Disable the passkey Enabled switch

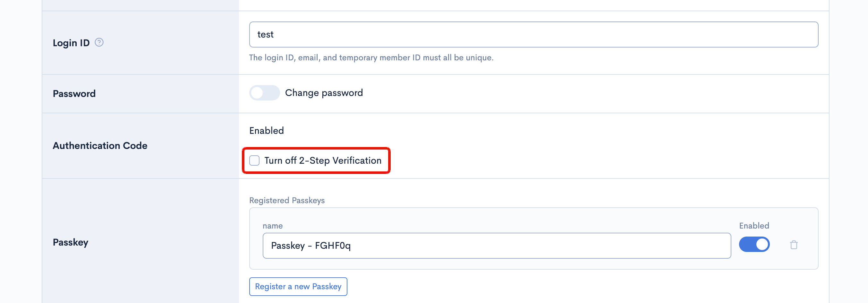coord(755,244)
